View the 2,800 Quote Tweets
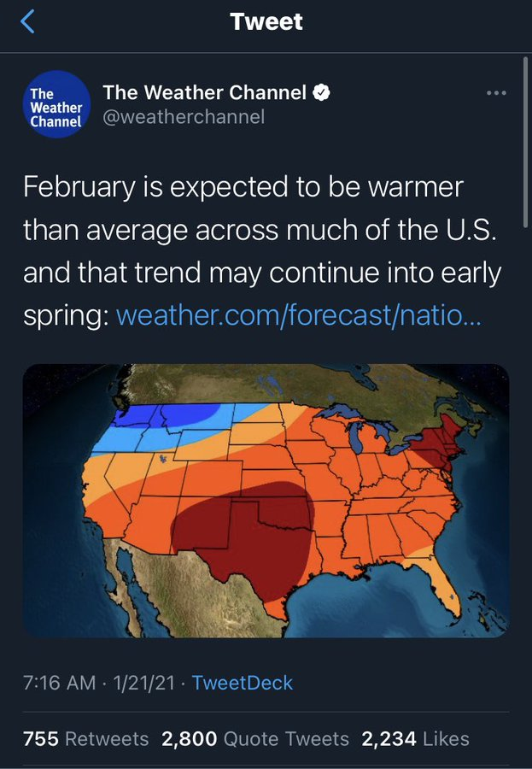This screenshot has width=532, height=769. (256, 738)
